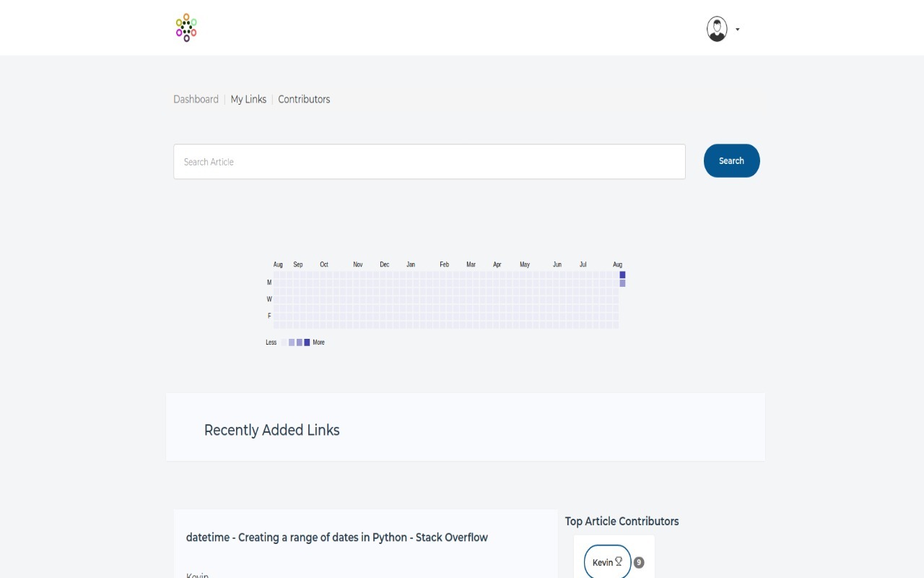
Task: Navigate to Dashboard via the breadcrumb
Action: (196, 99)
